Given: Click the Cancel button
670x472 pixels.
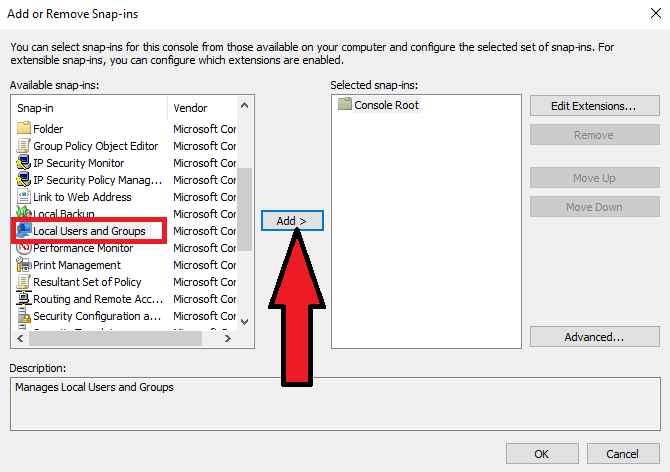Looking at the screenshot, I should click(x=622, y=453).
